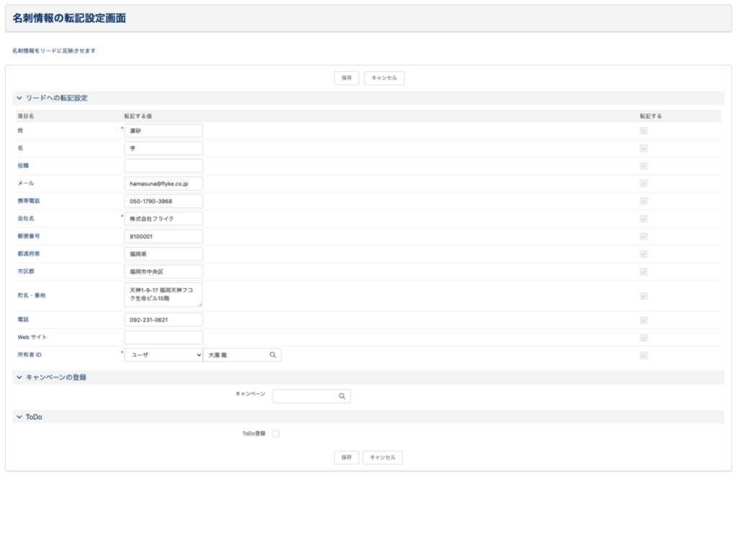
Task: Click the キャンペーン lookup input field
Action: click(x=311, y=397)
